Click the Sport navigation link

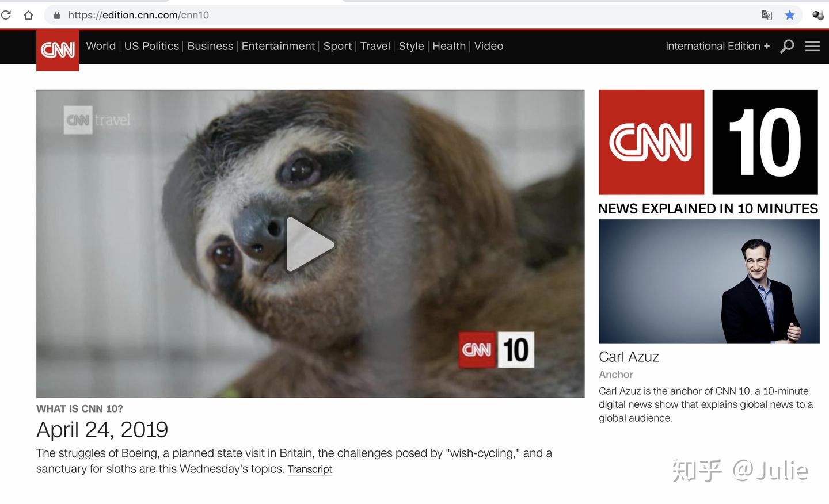tap(337, 47)
